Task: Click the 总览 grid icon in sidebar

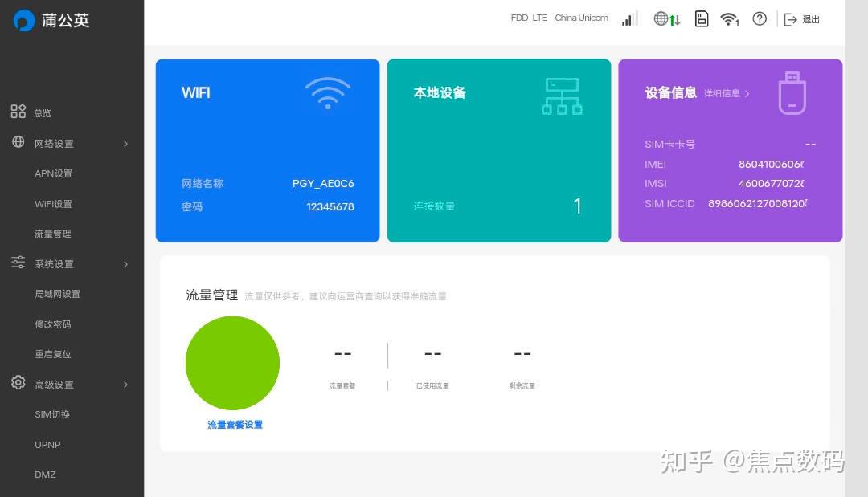Action: point(18,112)
